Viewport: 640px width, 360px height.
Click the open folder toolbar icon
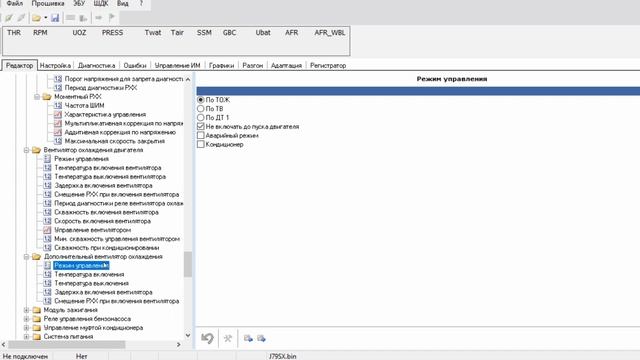(x=36, y=18)
